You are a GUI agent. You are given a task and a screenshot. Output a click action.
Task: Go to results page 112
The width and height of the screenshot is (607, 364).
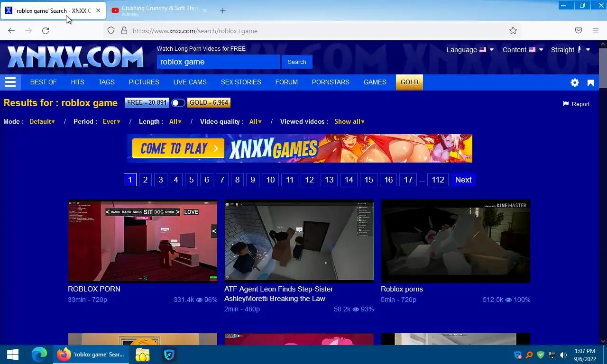[438, 180]
